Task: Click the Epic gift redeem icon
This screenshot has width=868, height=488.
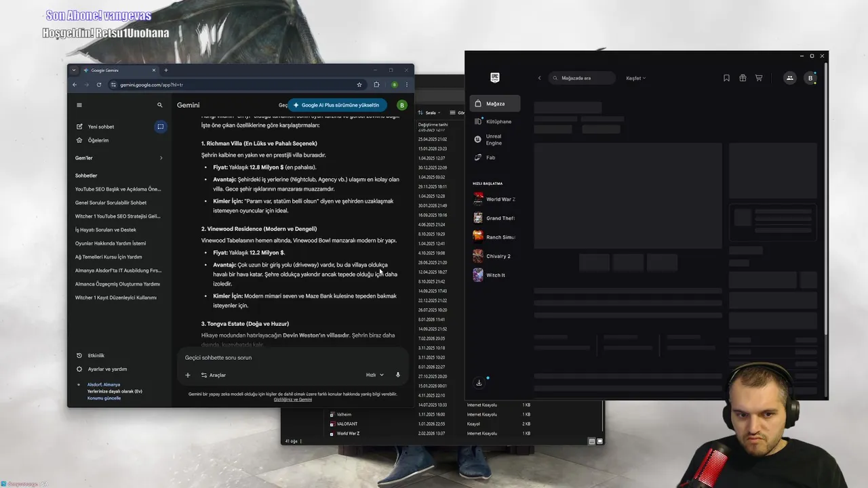Action: pos(743,78)
